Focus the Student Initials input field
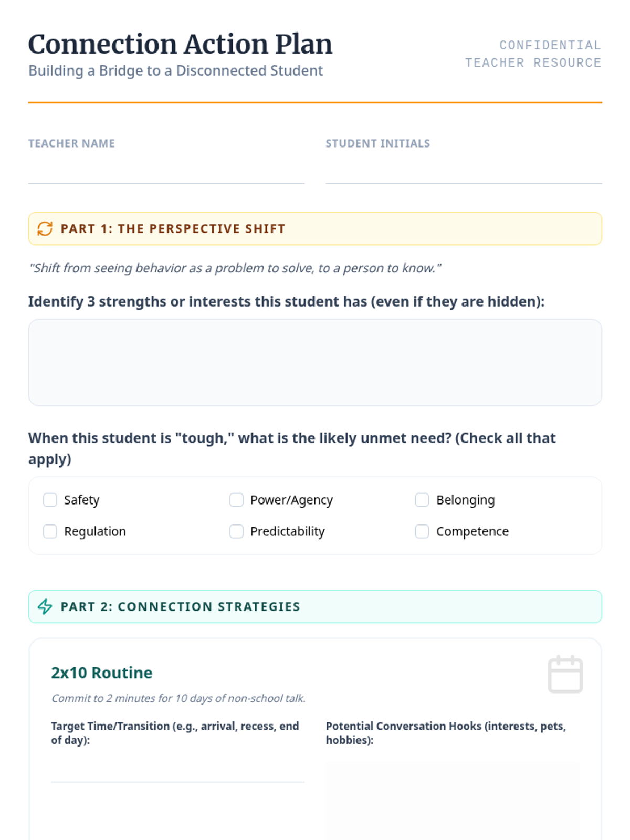Viewport: 630px width, 840px height. click(x=463, y=171)
